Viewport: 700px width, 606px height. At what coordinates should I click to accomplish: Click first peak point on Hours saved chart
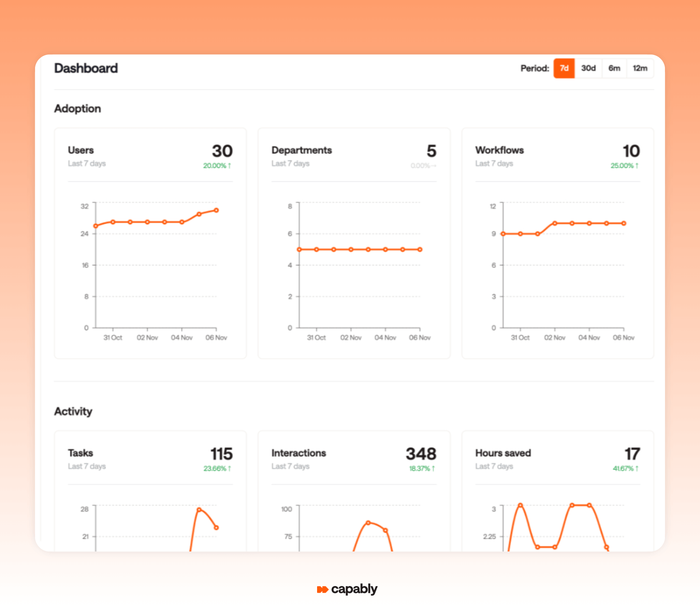[520, 505]
